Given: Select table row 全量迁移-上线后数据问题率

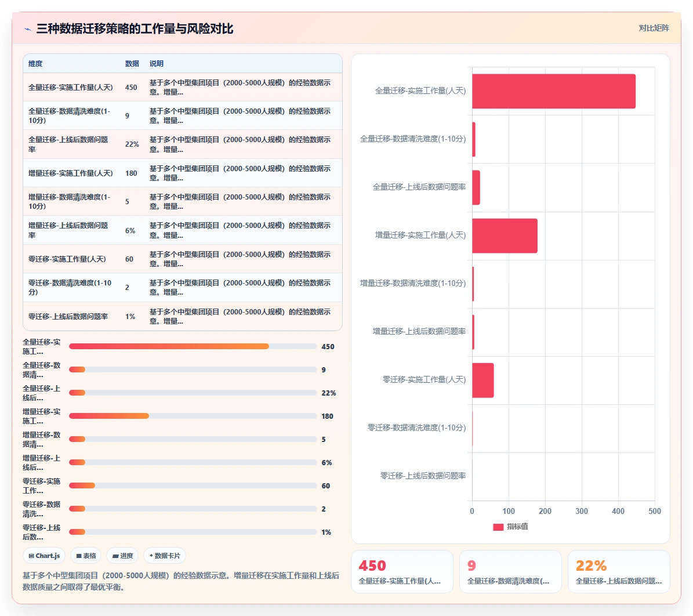Looking at the screenshot, I should (183, 144).
